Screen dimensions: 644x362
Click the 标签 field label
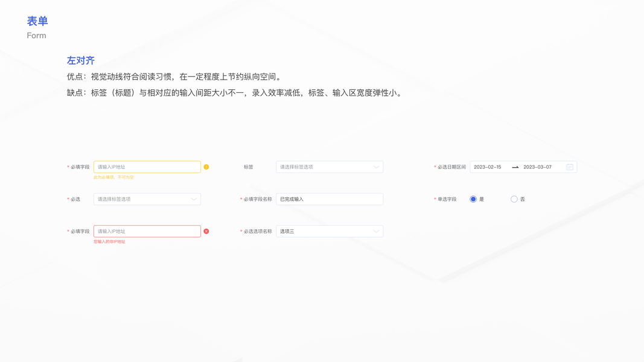[x=249, y=167]
